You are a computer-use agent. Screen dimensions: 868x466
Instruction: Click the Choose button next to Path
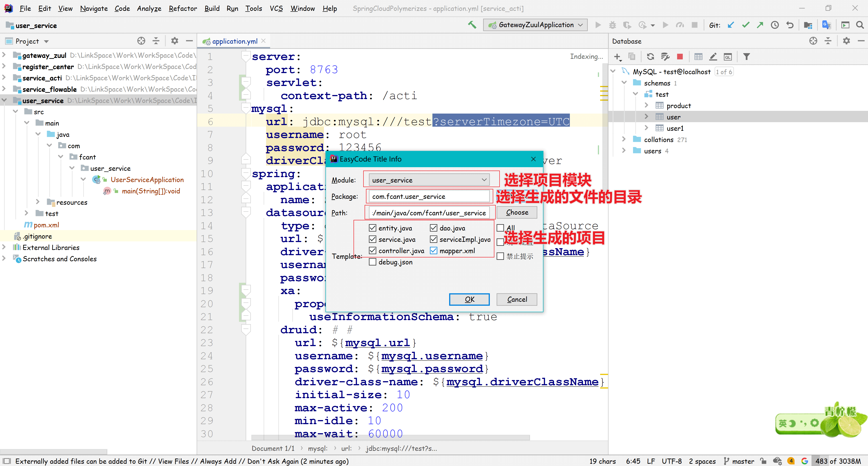517,212
